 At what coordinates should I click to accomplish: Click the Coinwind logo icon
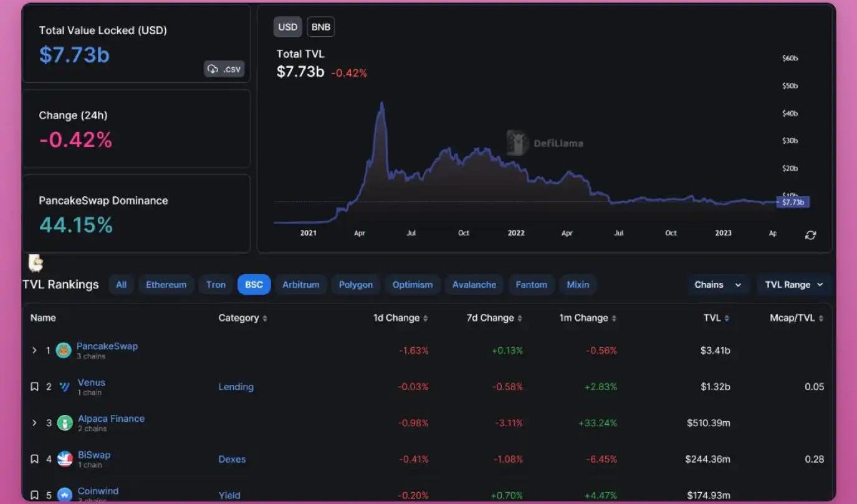pyautogui.click(x=65, y=495)
